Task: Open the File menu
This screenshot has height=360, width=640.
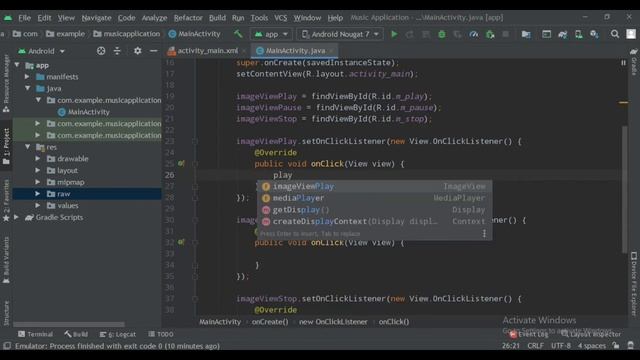Action: coord(24,18)
